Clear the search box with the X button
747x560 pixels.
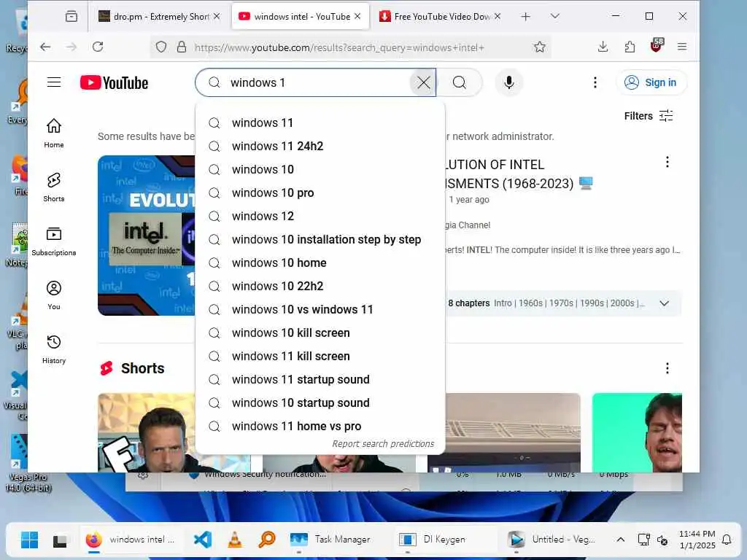(x=423, y=82)
